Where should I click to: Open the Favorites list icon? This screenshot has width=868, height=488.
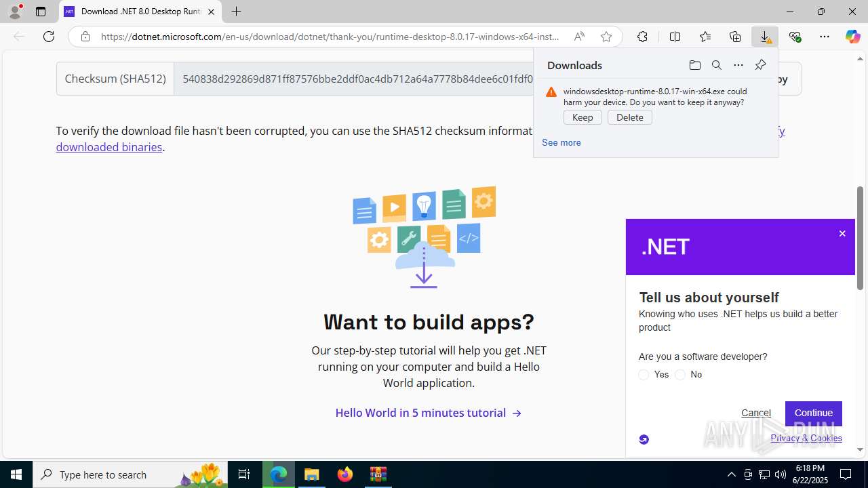coord(705,37)
